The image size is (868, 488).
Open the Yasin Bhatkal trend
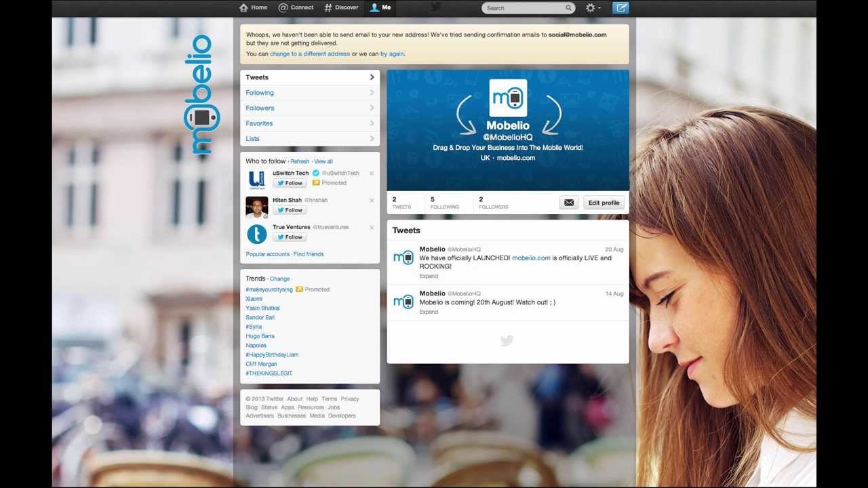point(262,308)
